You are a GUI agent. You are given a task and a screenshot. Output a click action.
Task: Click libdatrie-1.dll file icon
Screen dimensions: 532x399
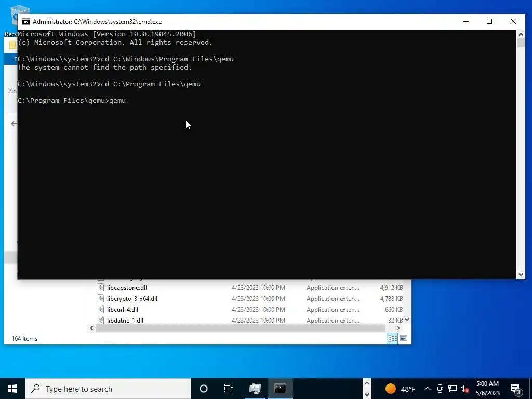pyautogui.click(x=101, y=320)
